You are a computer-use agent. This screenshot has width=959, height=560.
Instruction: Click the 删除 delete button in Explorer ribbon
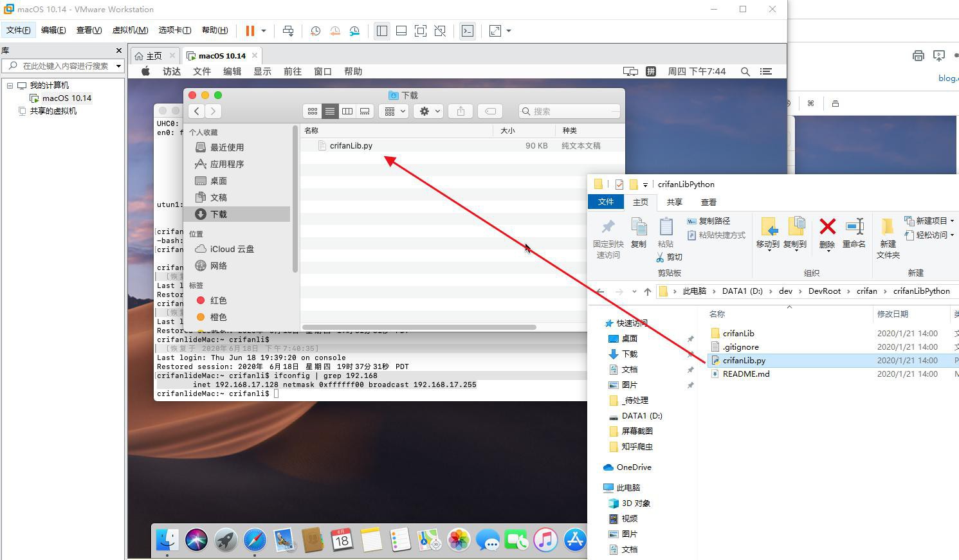click(x=827, y=233)
